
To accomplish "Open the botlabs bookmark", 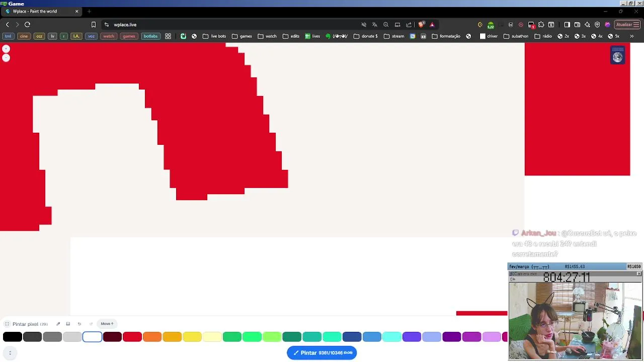I will coord(150,36).
